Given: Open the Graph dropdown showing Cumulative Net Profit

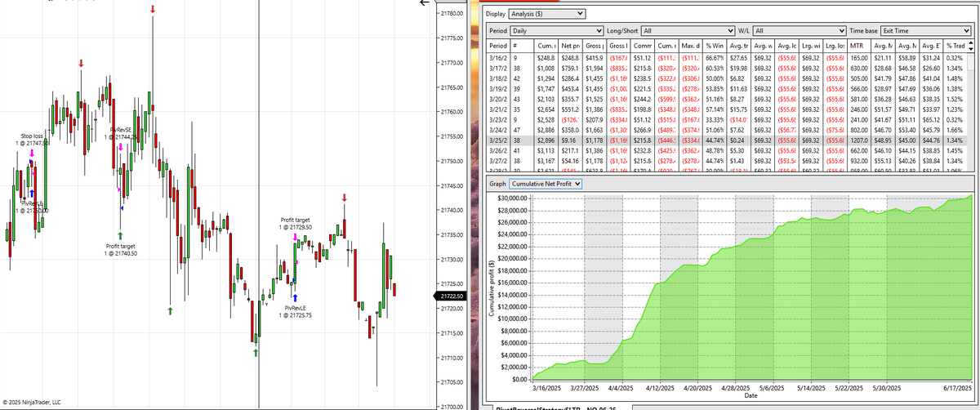Looking at the screenshot, I should [546, 184].
